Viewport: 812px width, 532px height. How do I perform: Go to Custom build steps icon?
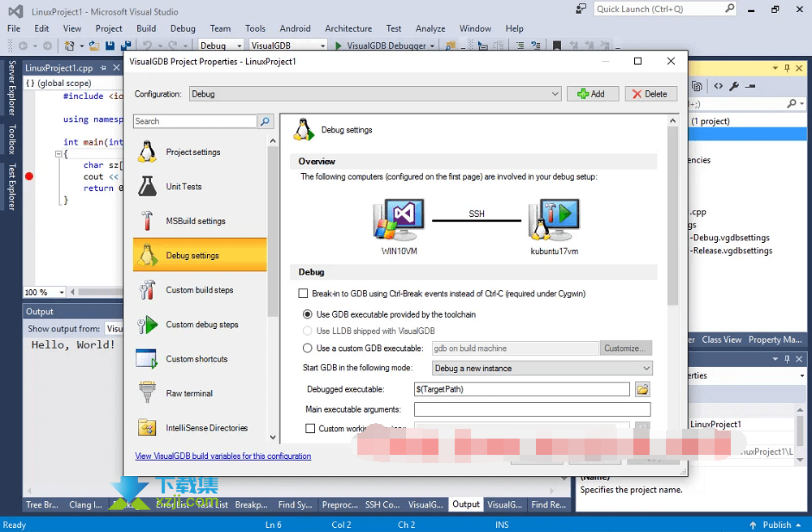click(147, 290)
